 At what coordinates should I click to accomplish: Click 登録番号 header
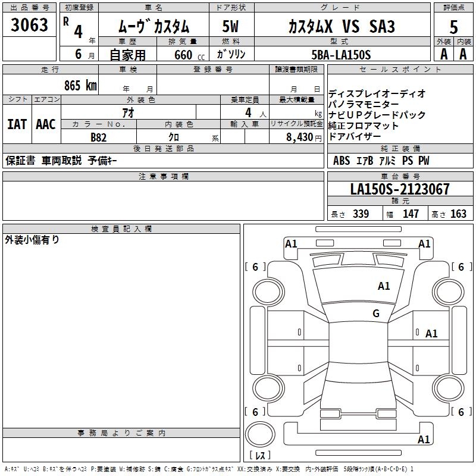pyautogui.click(x=213, y=69)
